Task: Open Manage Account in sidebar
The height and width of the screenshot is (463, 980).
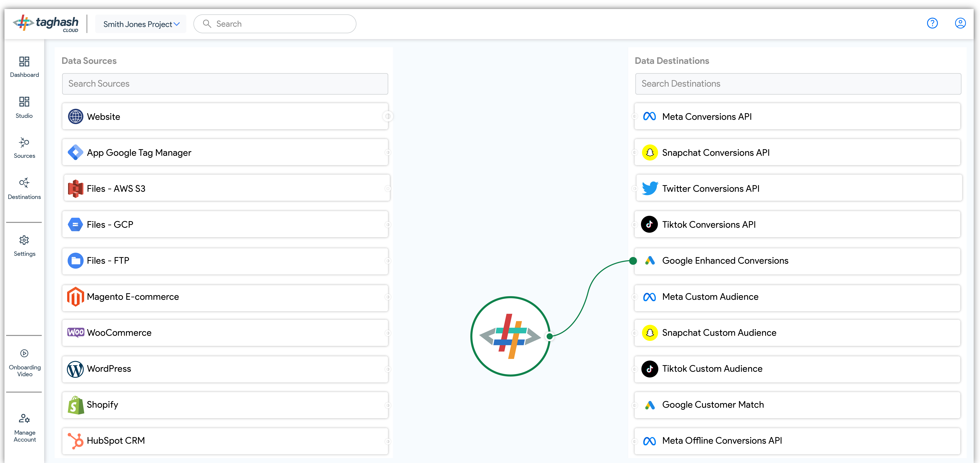Action: coord(25,428)
